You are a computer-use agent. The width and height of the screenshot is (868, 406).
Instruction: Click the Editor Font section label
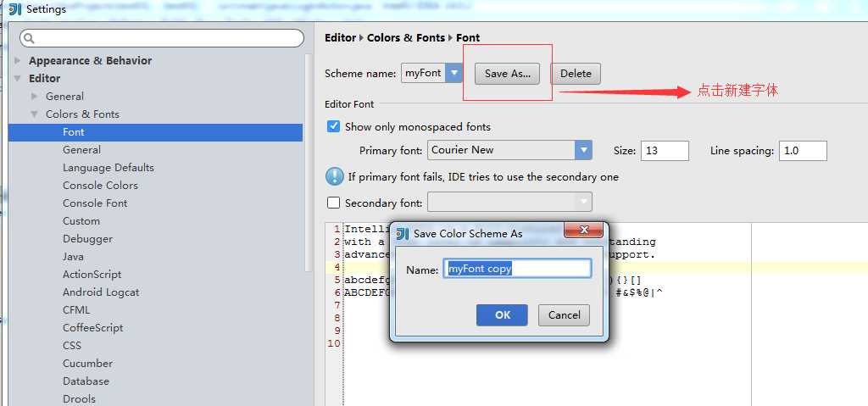coord(349,104)
